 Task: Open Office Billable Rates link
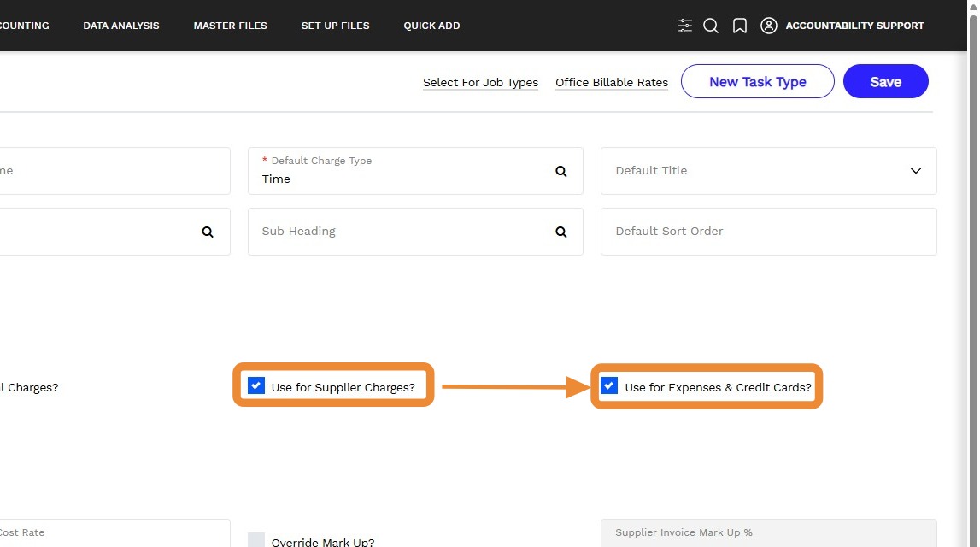tap(611, 83)
